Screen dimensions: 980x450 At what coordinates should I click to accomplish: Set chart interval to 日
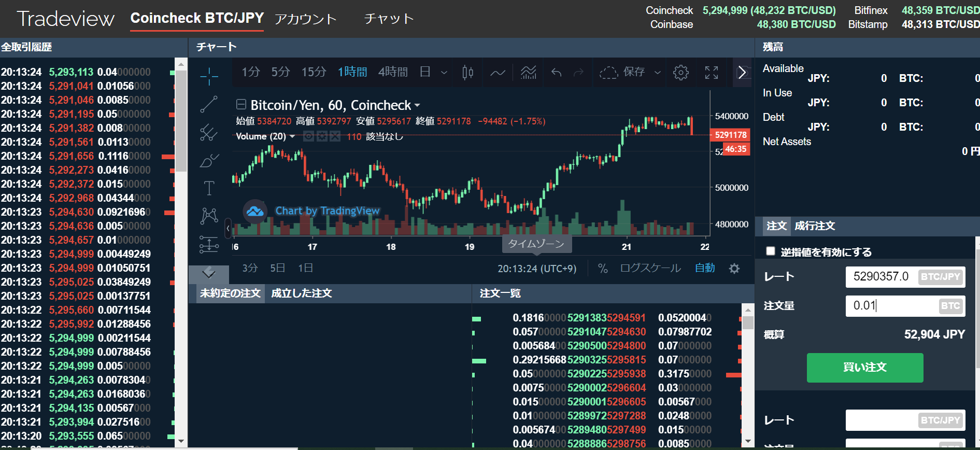pyautogui.click(x=425, y=72)
